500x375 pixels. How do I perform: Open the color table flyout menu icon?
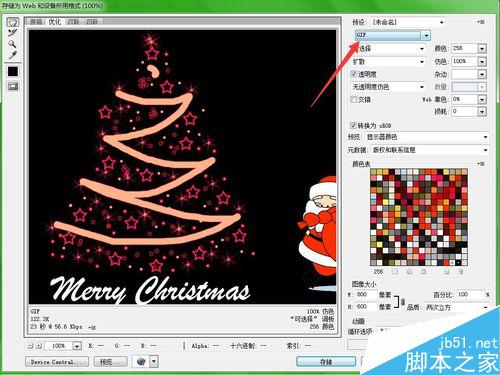pyautogui.click(x=481, y=164)
